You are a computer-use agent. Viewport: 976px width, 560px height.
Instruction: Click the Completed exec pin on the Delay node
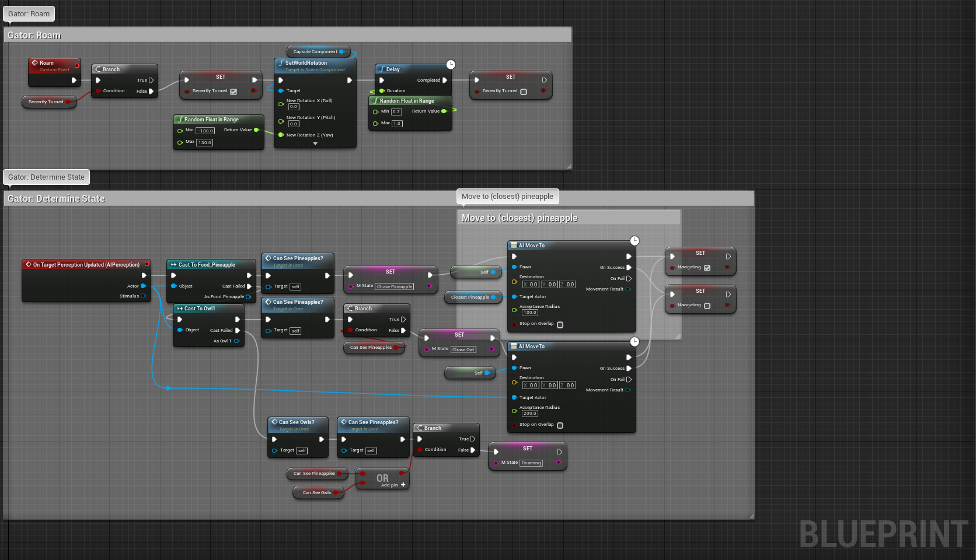click(445, 80)
